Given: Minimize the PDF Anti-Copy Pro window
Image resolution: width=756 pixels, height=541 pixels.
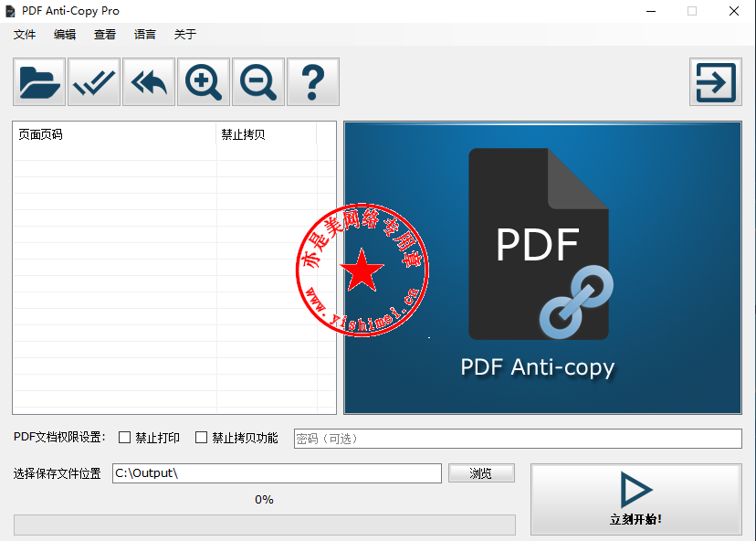Looking at the screenshot, I should [651, 11].
